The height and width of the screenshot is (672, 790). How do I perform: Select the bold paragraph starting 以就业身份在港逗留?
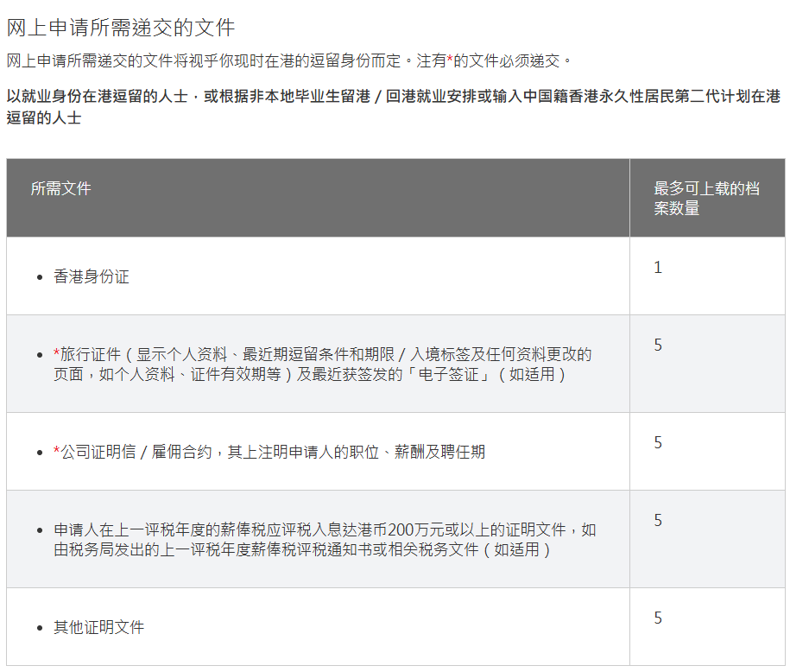pos(393,107)
